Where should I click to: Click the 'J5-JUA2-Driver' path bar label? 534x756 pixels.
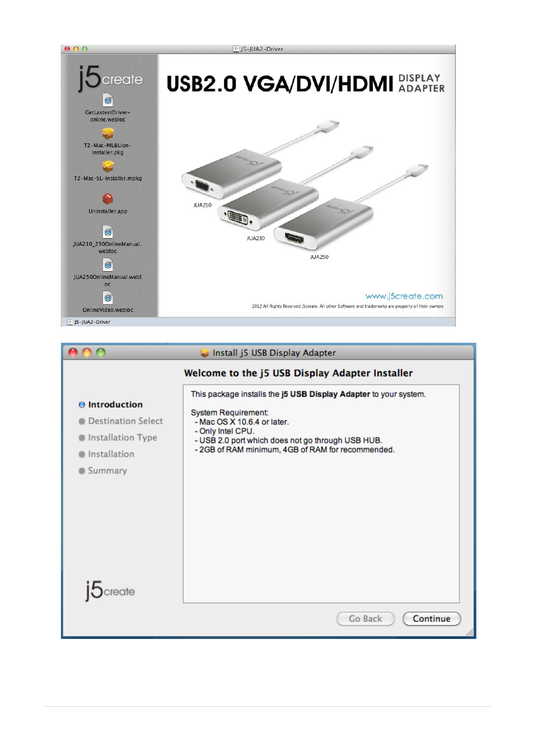click(x=92, y=322)
